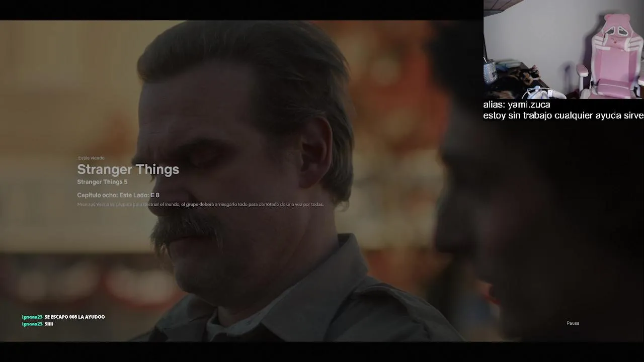Click chat message 'SE ESCAPO 008 LA AYUDOO'
Screen dimensions: 644x362
pos(74,317)
